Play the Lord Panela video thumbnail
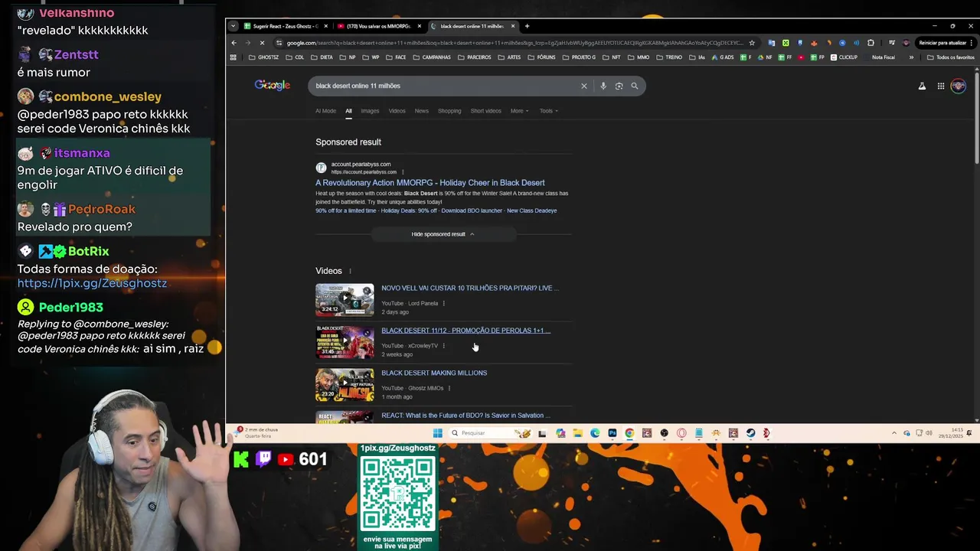This screenshot has width=980, height=551. [345, 300]
